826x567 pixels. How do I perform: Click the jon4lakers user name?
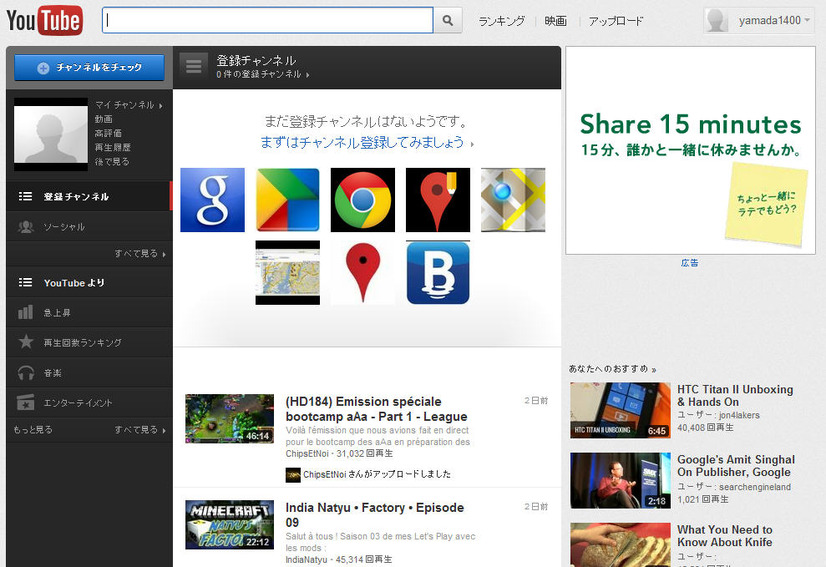739,415
